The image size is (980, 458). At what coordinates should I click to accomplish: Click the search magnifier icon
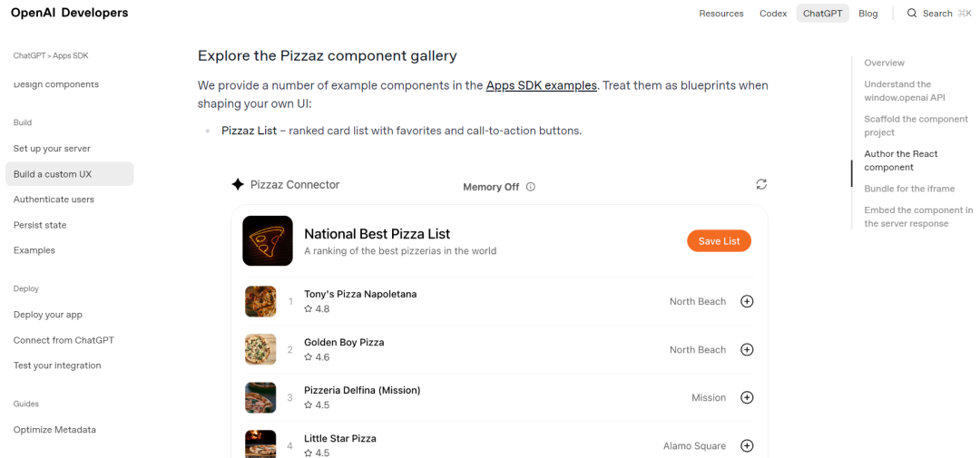tap(912, 14)
